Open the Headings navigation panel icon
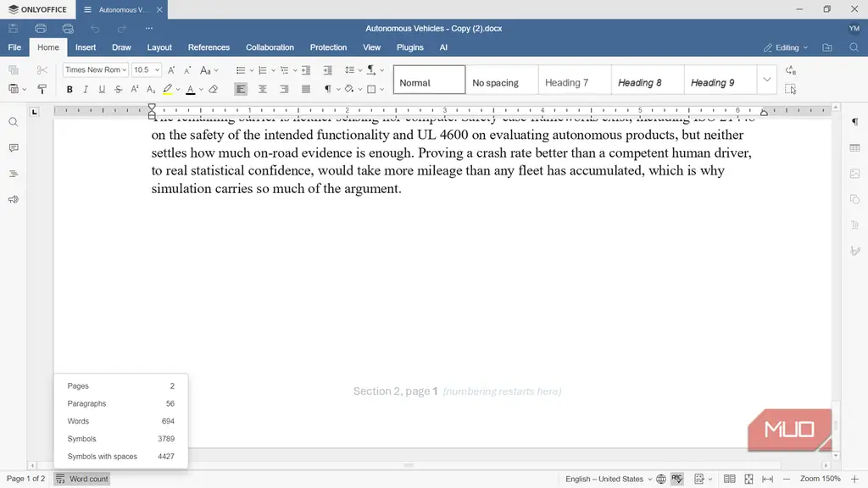This screenshot has height=488, width=868. point(14,174)
